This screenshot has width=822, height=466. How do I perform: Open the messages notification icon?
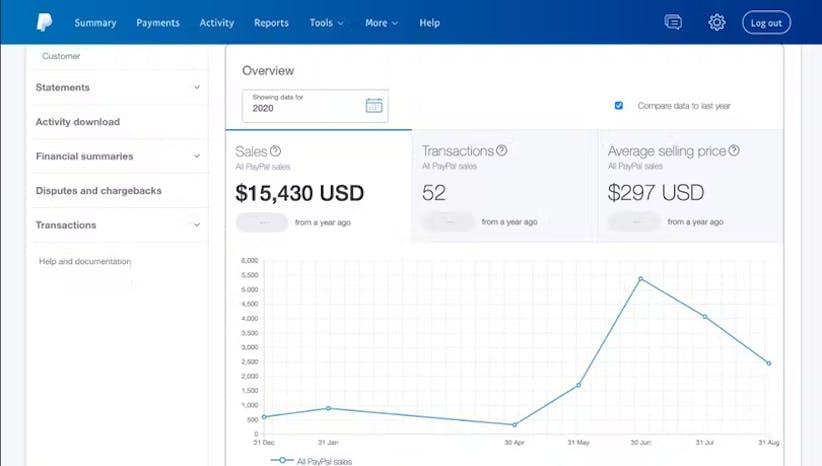pyautogui.click(x=673, y=22)
